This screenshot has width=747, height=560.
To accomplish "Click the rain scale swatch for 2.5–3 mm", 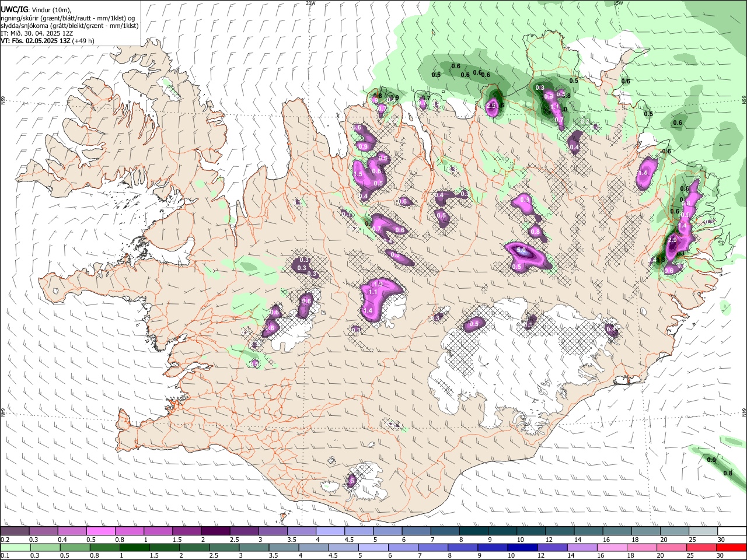I will pos(224,548).
